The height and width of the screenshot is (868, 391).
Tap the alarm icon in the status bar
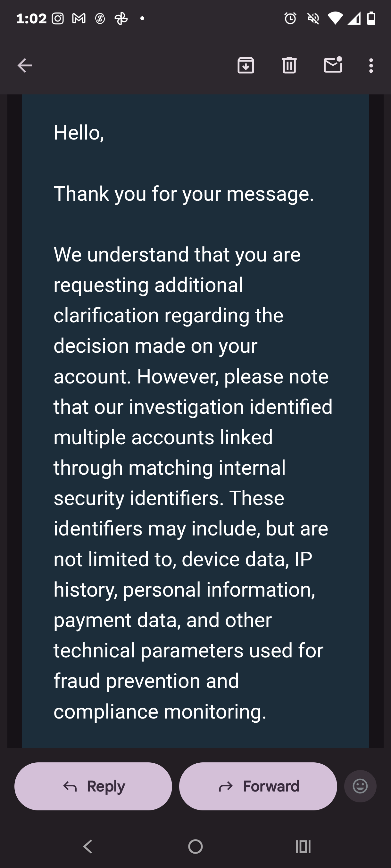[290, 19]
